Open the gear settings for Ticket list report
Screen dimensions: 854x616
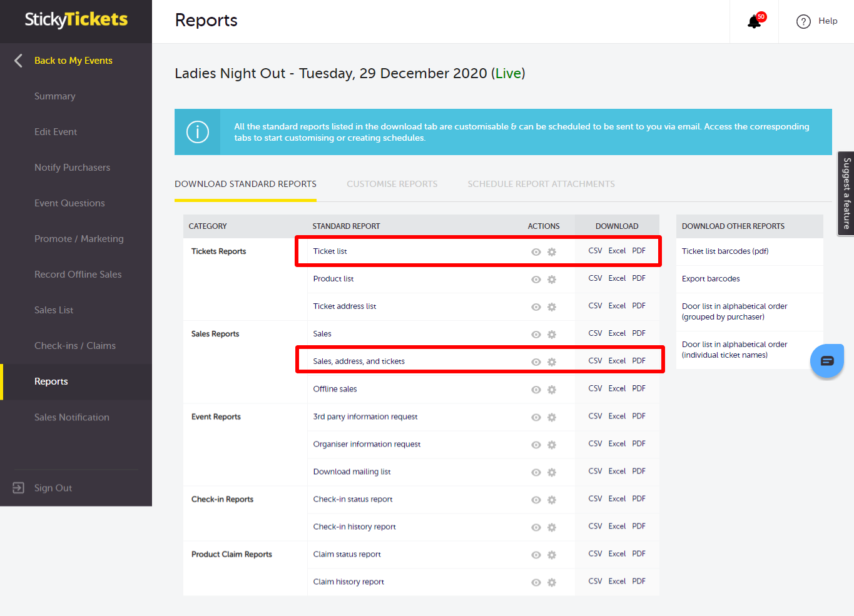click(552, 251)
